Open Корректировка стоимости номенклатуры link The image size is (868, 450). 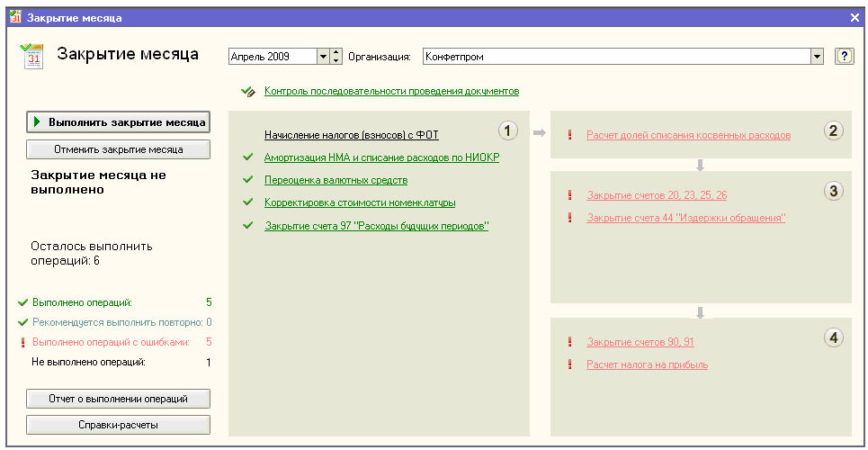click(360, 202)
